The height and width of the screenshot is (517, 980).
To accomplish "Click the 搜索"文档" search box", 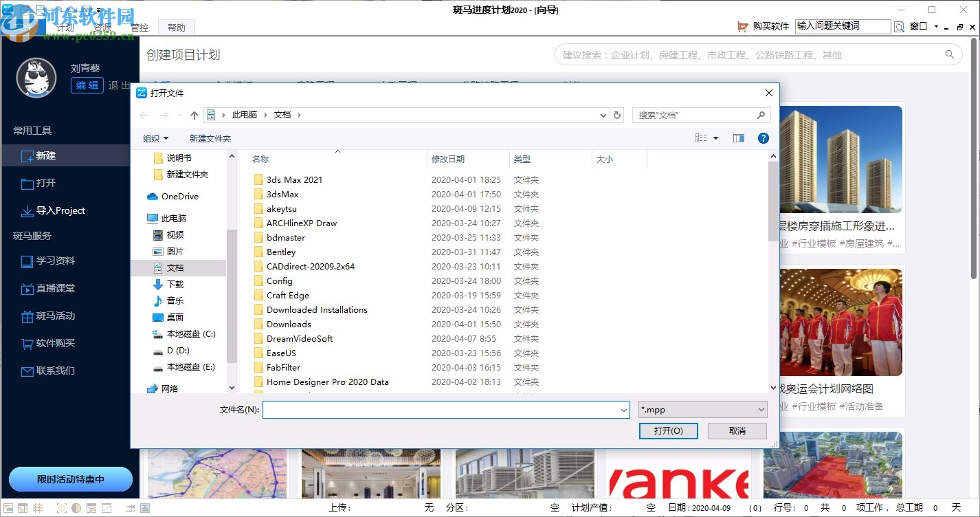I will 701,115.
